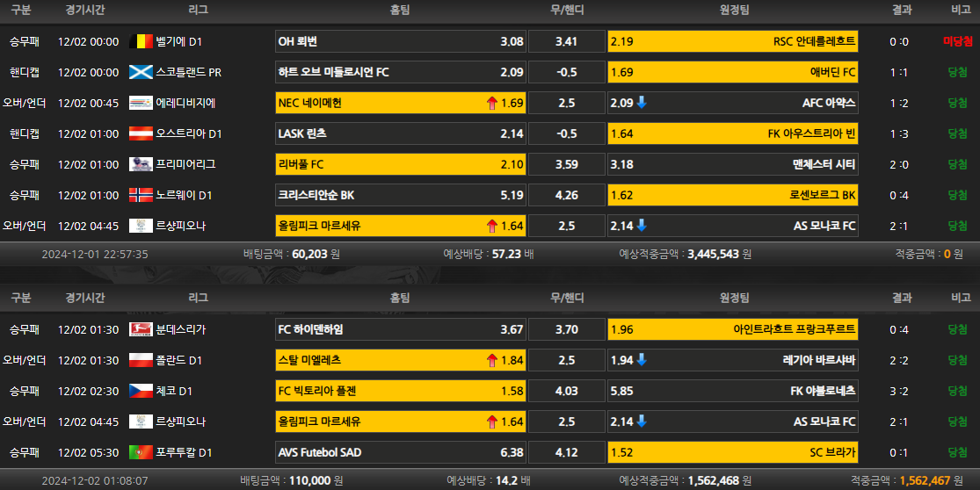Click draw odds 3.41 in OH 뢰번 row
Viewport: 980px width, 490px height.
pyautogui.click(x=567, y=41)
